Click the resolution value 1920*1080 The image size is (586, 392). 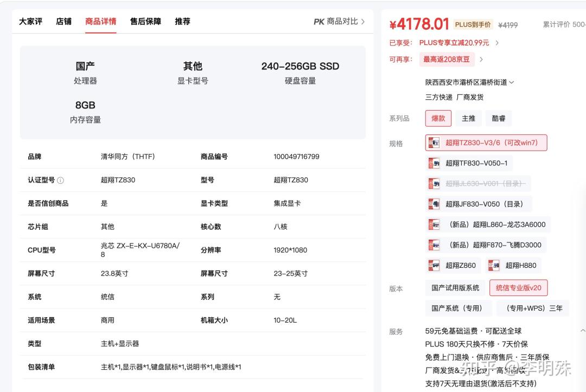[x=290, y=250]
